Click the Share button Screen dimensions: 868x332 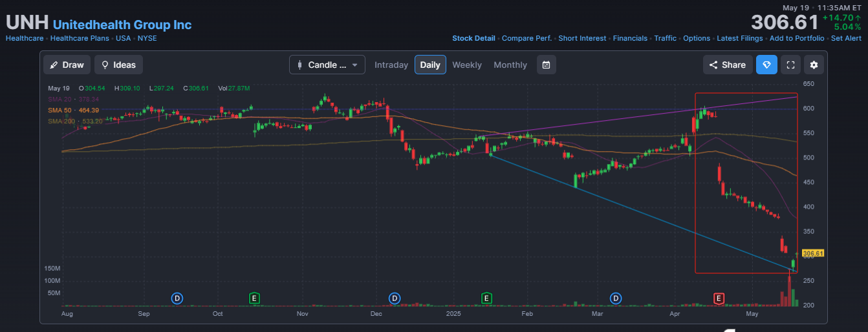click(x=728, y=65)
